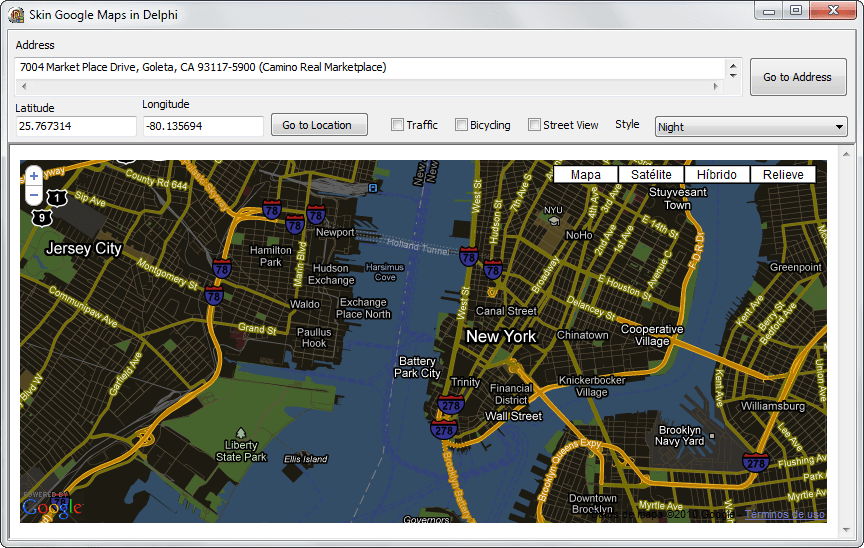Open the Style dropdown showing Night

point(751,127)
